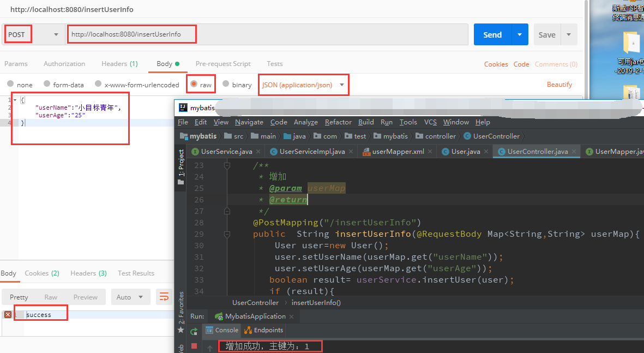Viewport: 644px width, 353px height.
Task: Click the red error icon beside response line
Action: pyautogui.click(x=8, y=314)
